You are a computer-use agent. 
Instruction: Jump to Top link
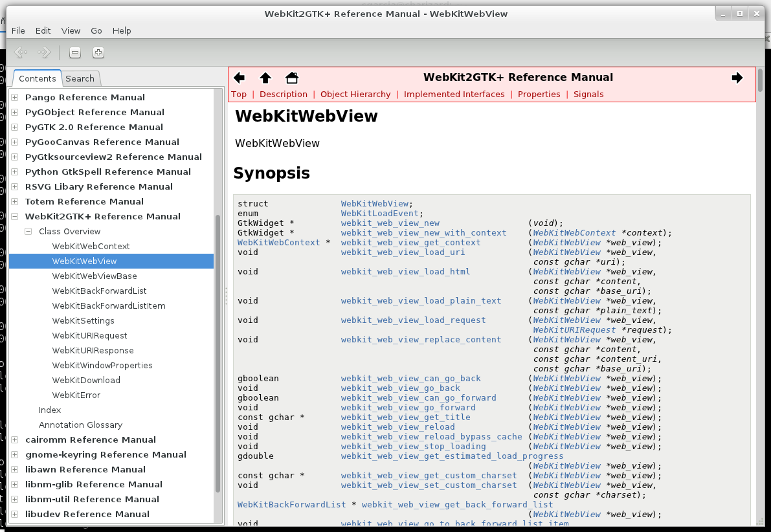click(x=239, y=94)
